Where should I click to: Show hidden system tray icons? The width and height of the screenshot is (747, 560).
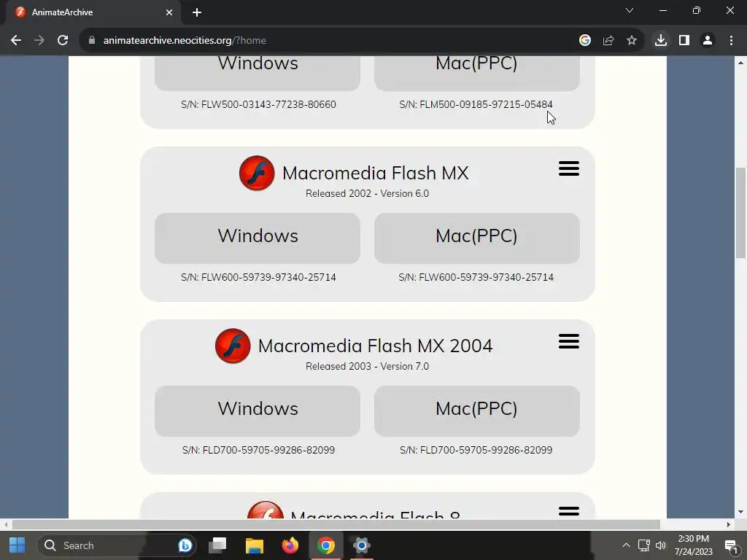pos(626,545)
